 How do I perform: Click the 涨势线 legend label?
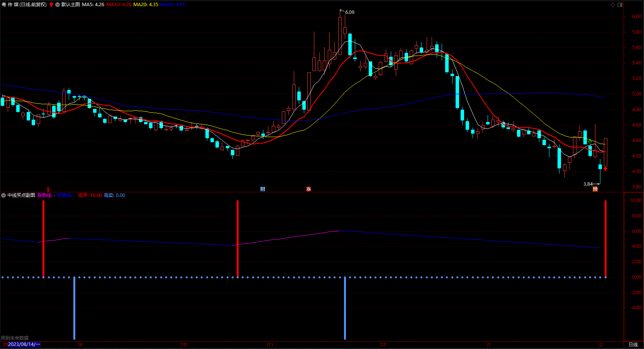[44, 195]
